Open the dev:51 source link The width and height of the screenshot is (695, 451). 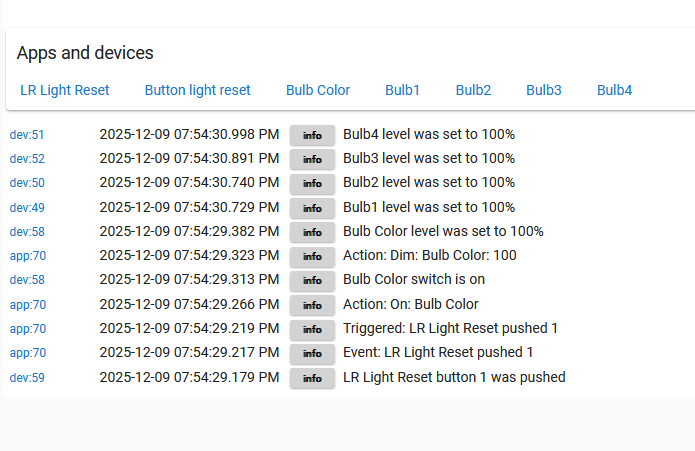coord(27,135)
